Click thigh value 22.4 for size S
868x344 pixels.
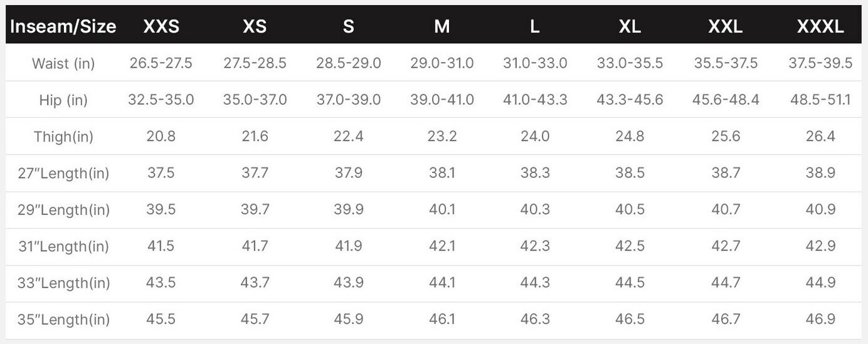click(x=349, y=137)
